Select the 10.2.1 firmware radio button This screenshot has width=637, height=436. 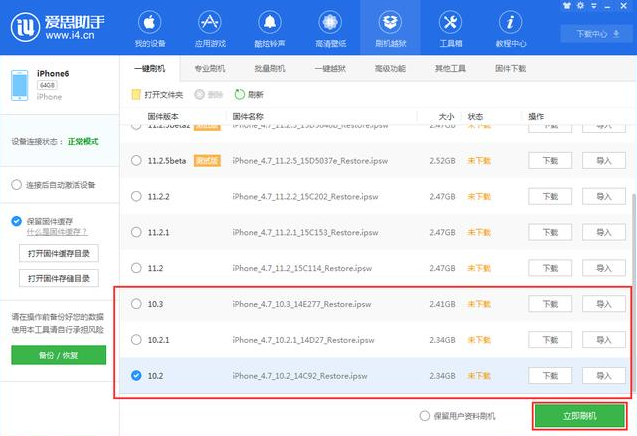(x=136, y=339)
